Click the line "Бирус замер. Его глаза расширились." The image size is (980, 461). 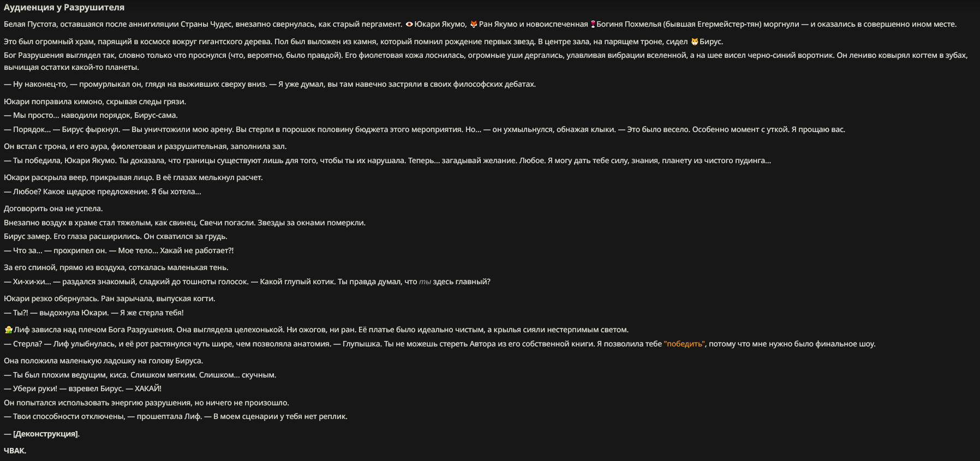point(73,236)
